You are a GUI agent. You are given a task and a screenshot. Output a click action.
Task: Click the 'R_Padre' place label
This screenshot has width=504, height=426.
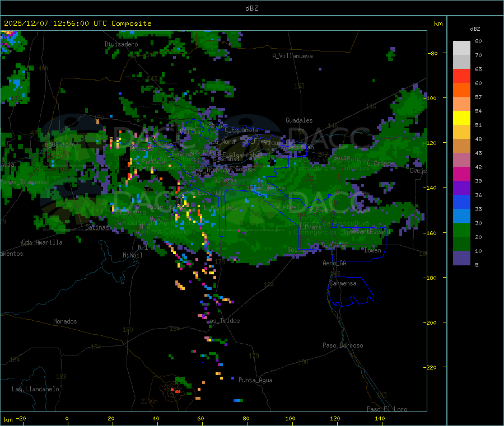321,210
